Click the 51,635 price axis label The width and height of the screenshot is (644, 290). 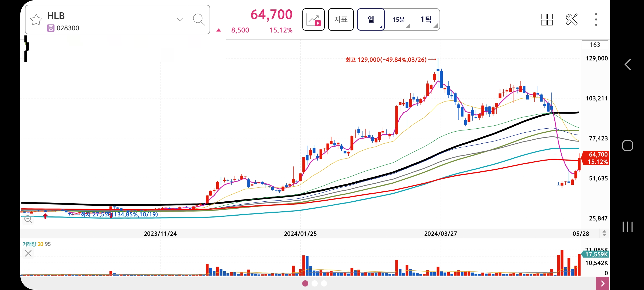coord(598,178)
